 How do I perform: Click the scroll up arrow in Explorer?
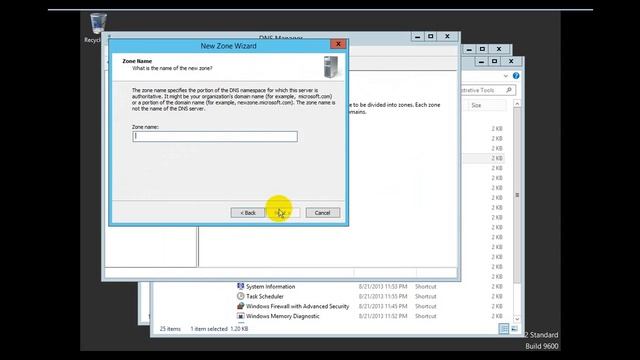click(x=517, y=104)
